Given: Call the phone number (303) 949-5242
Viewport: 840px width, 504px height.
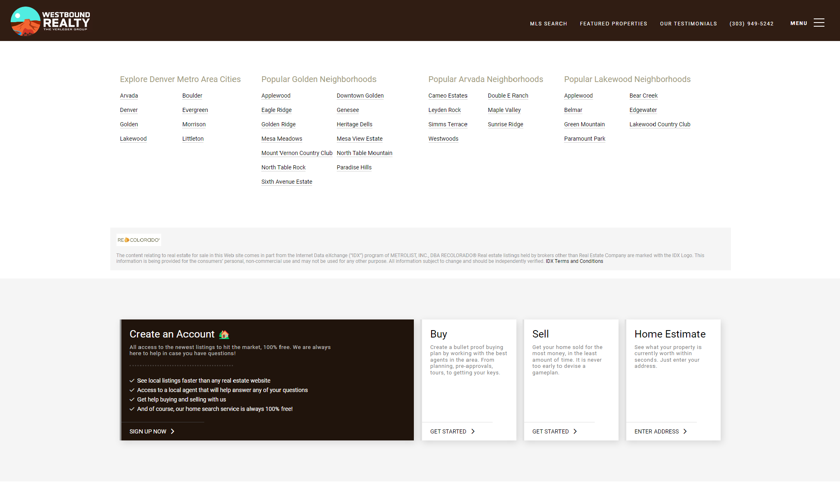Looking at the screenshot, I should point(751,24).
